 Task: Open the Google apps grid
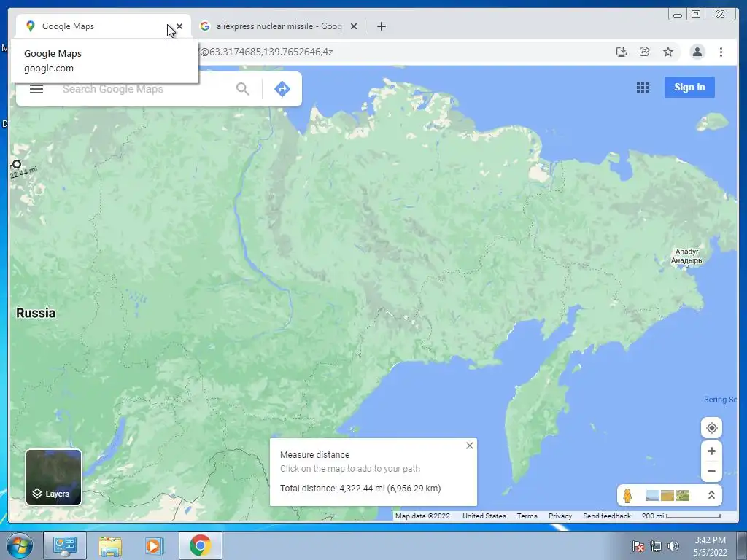click(x=642, y=87)
